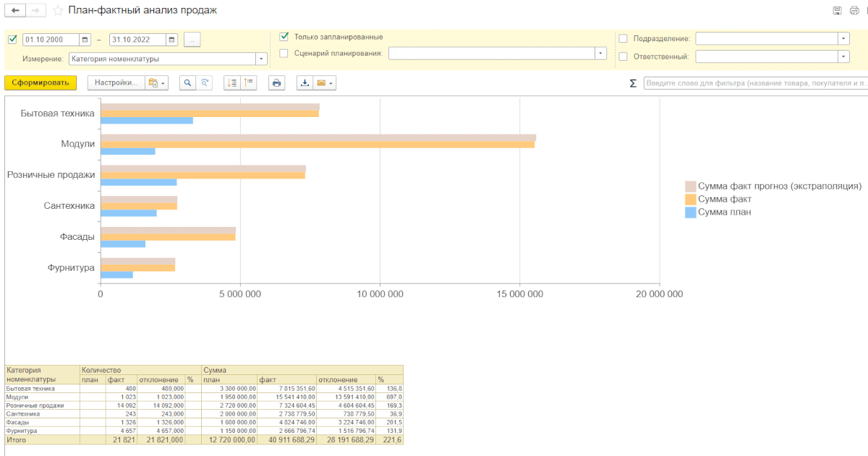This screenshot has height=456, width=868.
Task: Click the sigma sum icon
Action: pos(633,83)
